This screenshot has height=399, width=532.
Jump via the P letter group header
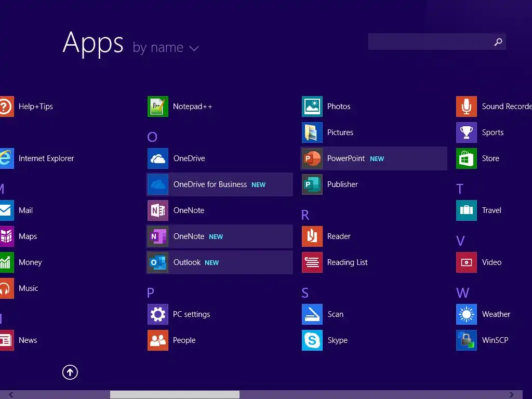[151, 292]
